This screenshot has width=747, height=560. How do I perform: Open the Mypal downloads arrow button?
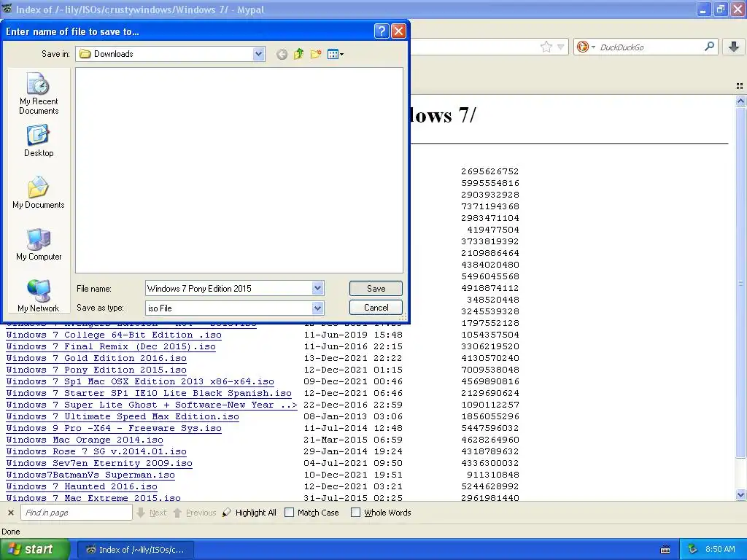click(734, 47)
